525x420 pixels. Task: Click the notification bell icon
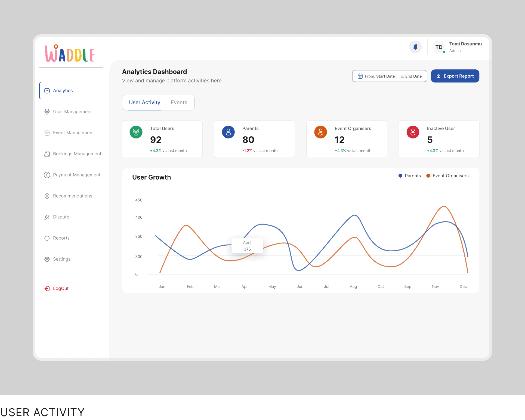(415, 47)
